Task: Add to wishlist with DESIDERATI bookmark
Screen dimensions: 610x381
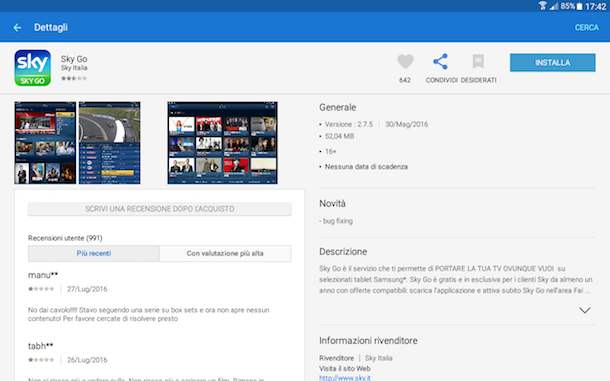Action: point(478,61)
